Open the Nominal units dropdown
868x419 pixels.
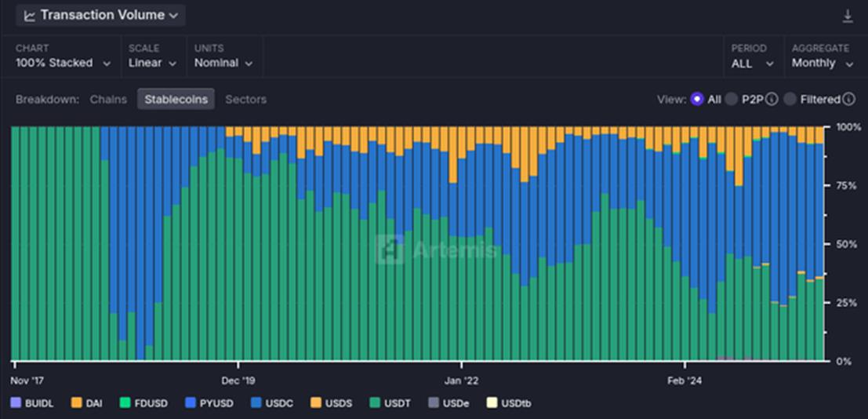click(223, 63)
